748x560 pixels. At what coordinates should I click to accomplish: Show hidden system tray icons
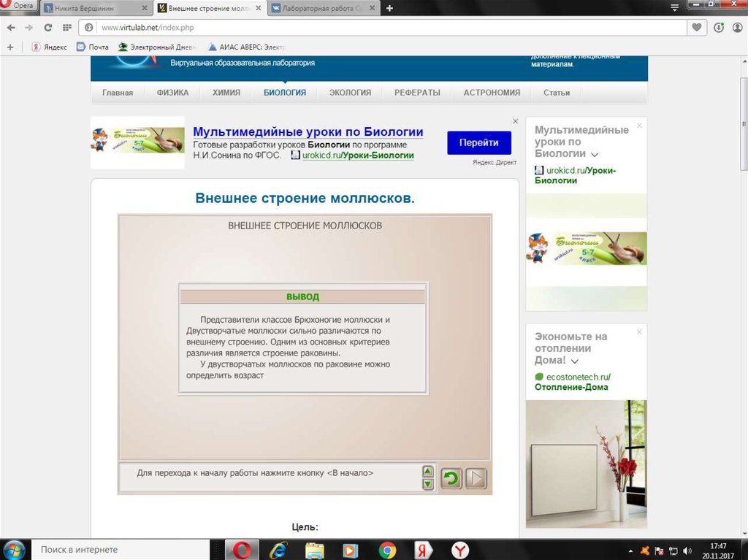pyautogui.click(x=631, y=550)
